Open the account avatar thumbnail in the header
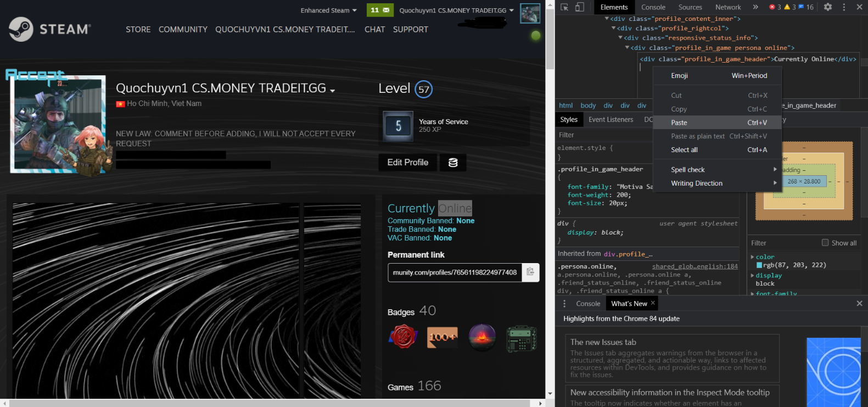Image resolution: width=868 pixels, height=407 pixels. click(x=530, y=13)
